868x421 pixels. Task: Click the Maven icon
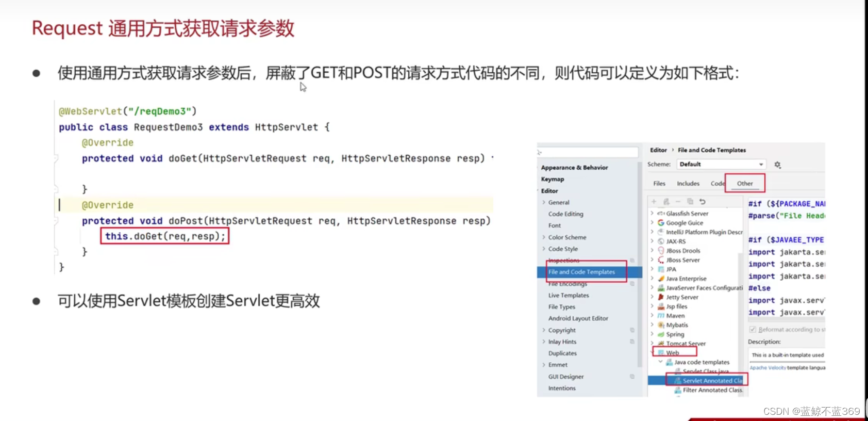pyautogui.click(x=661, y=316)
